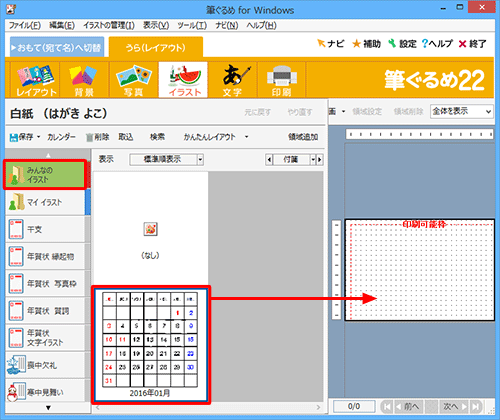Switch to おもて(宛て名)へ切替 tab
This screenshot has height=420, width=500.
pos(57,47)
